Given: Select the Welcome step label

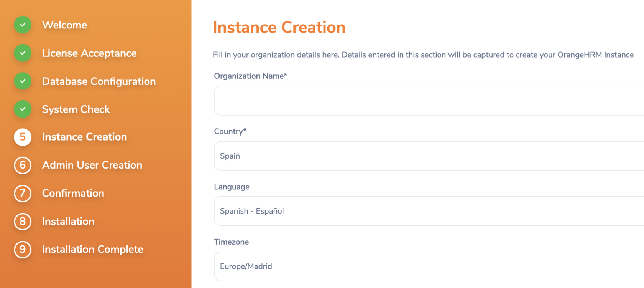Looking at the screenshot, I should [x=64, y=25].
